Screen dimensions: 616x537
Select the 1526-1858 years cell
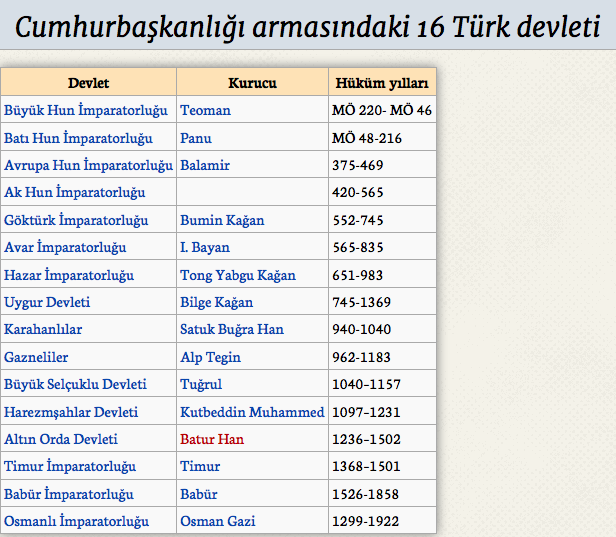[x=382, y=494]
